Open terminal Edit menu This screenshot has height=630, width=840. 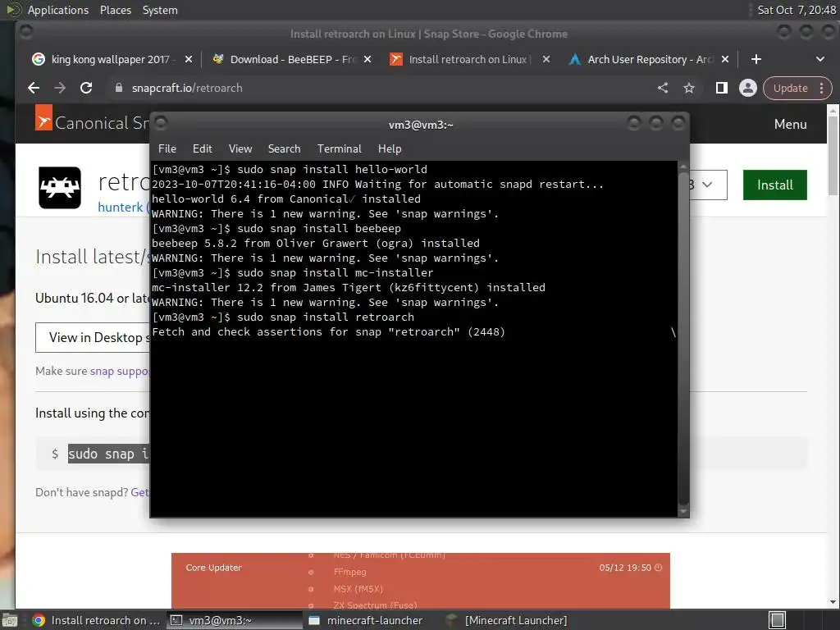[x=202, y=148]
